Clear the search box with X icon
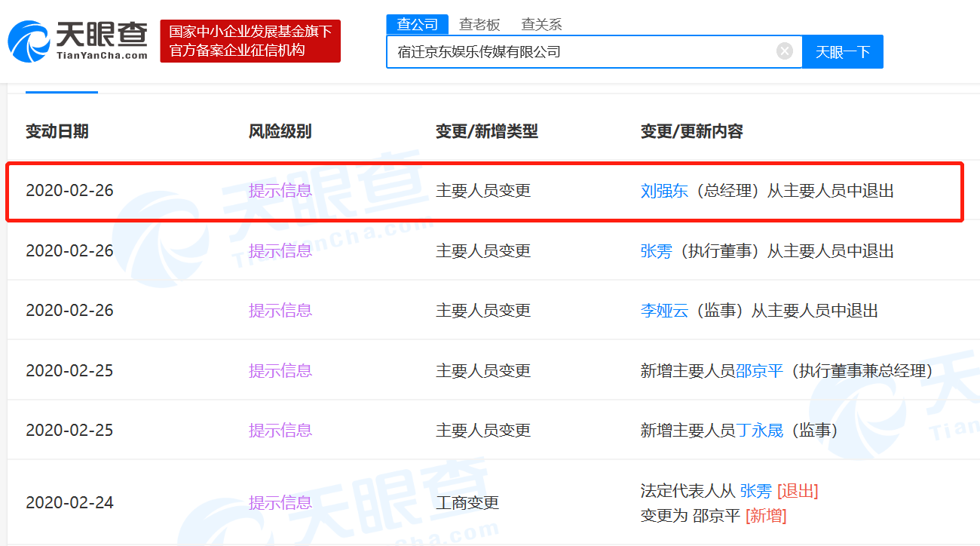 tap(785, 51)
